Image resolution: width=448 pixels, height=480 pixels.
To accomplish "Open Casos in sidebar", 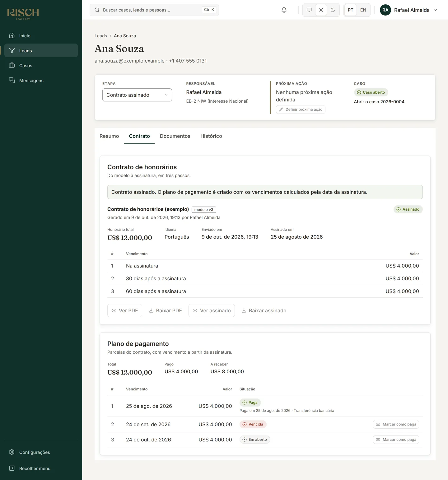I will point(41,65).
